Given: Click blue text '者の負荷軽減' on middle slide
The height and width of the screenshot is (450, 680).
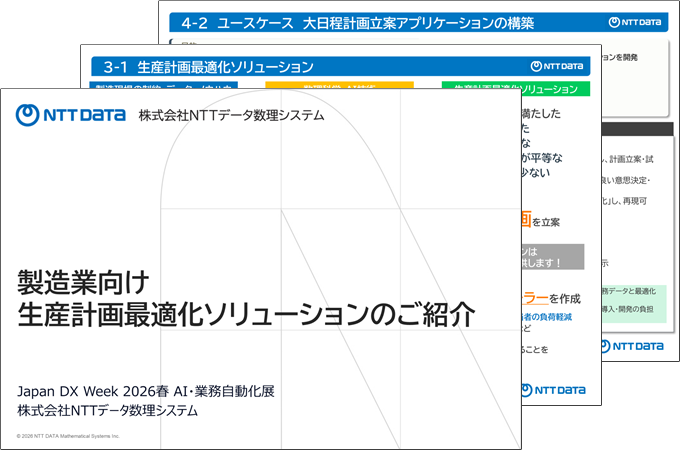Looking at the screenshot, I should pyautogui.click(x=547, y=317).
